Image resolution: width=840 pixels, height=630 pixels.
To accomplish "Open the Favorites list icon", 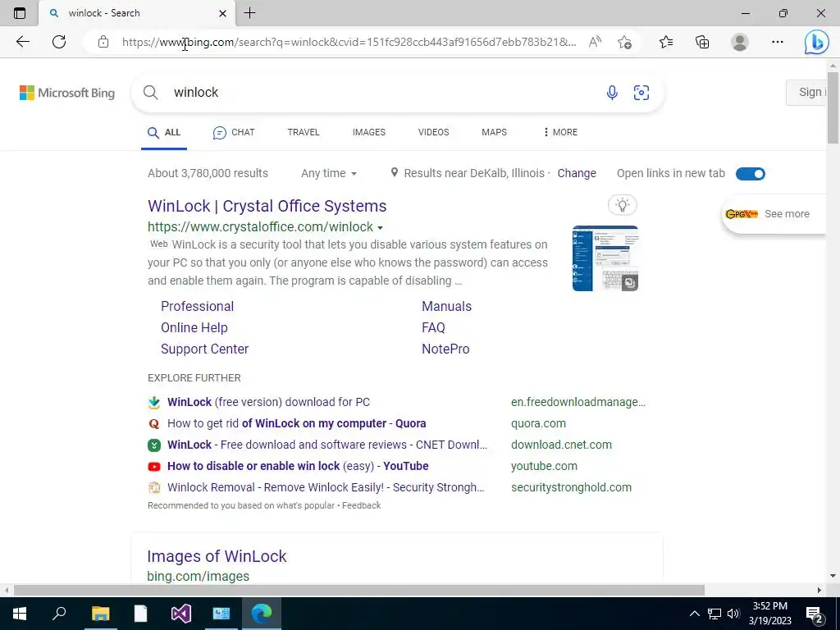I will 666,42.
